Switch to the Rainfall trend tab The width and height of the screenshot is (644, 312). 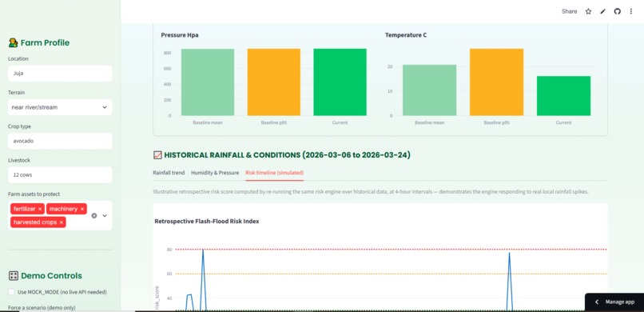pos(169,173)
